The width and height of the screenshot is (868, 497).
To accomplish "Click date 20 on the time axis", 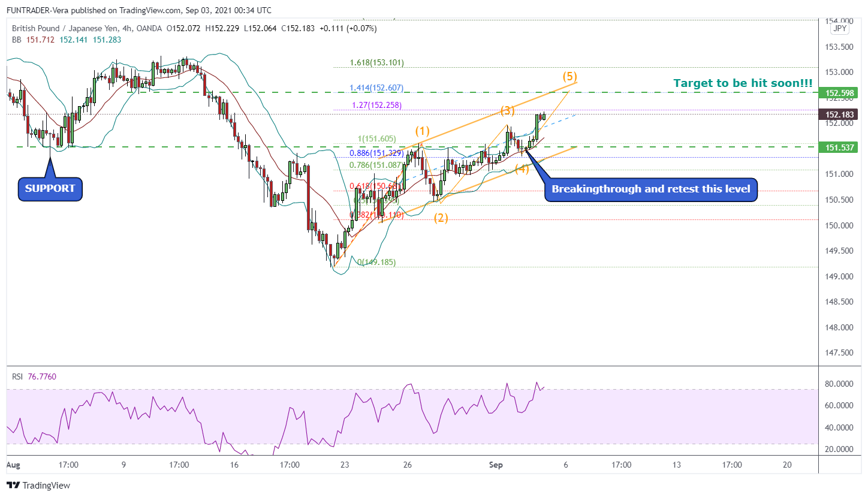I will coord(788,465).
